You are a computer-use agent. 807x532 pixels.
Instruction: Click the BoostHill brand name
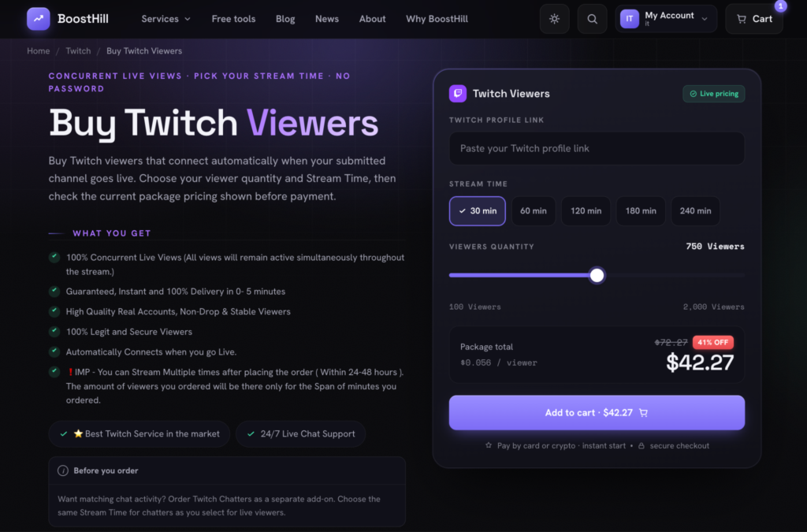point(83,19)
